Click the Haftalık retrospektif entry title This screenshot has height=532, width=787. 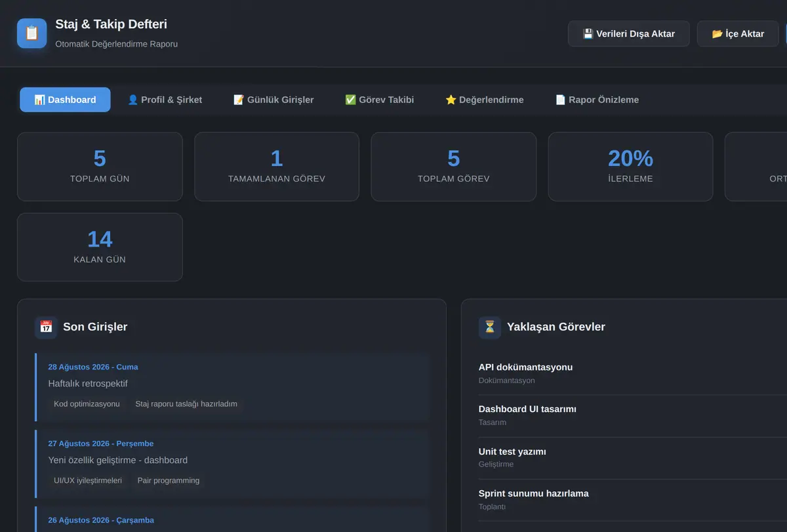click(x=88, y=383)
